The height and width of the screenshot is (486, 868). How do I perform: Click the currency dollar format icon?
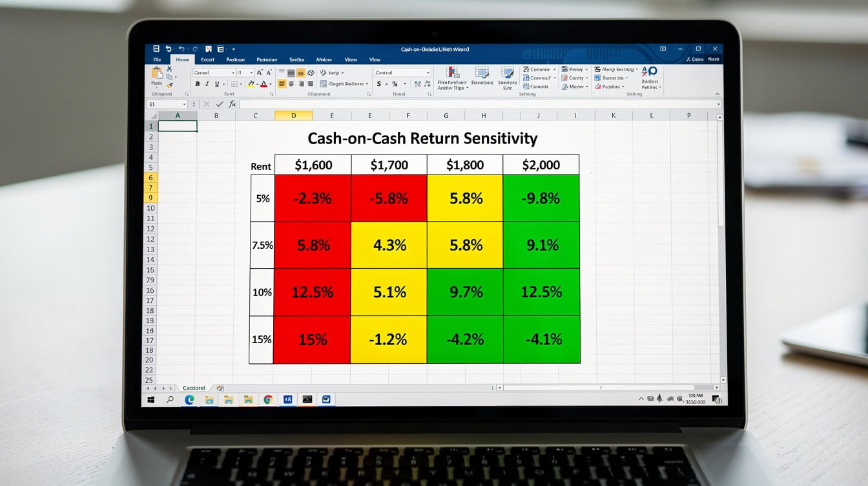tap(378, 84)
